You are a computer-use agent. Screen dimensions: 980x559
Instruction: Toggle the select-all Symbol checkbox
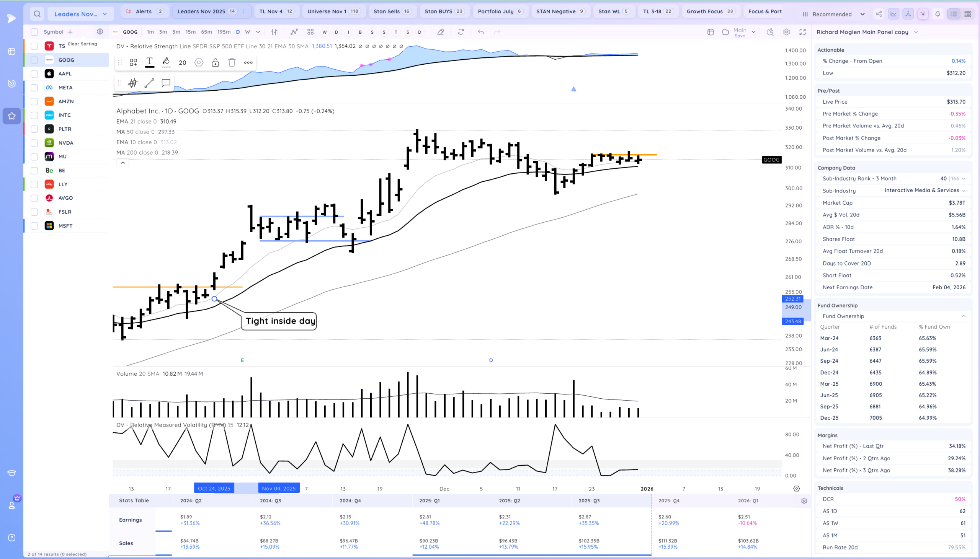pos(34,32)
